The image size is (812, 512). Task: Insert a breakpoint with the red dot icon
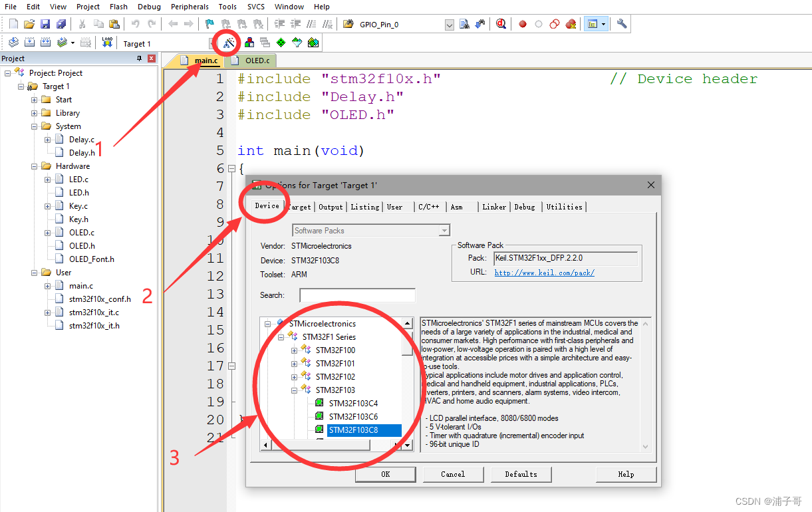523,24
